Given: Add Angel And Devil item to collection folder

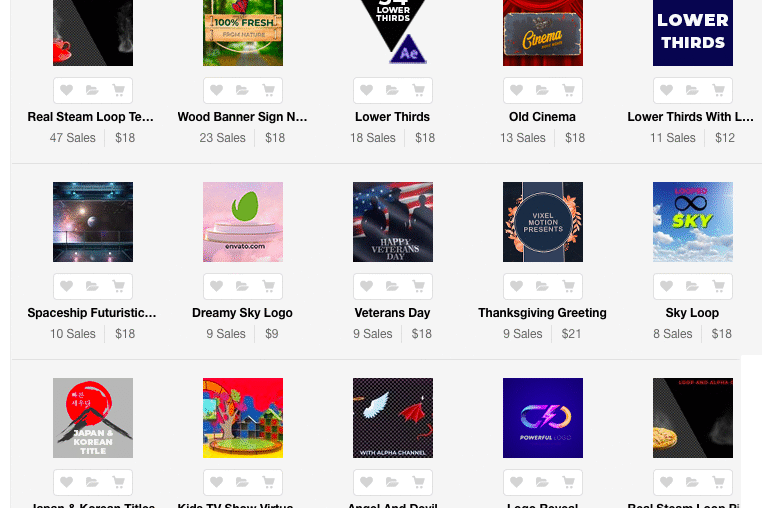Looking at the screenshot, I should [392, 482].
